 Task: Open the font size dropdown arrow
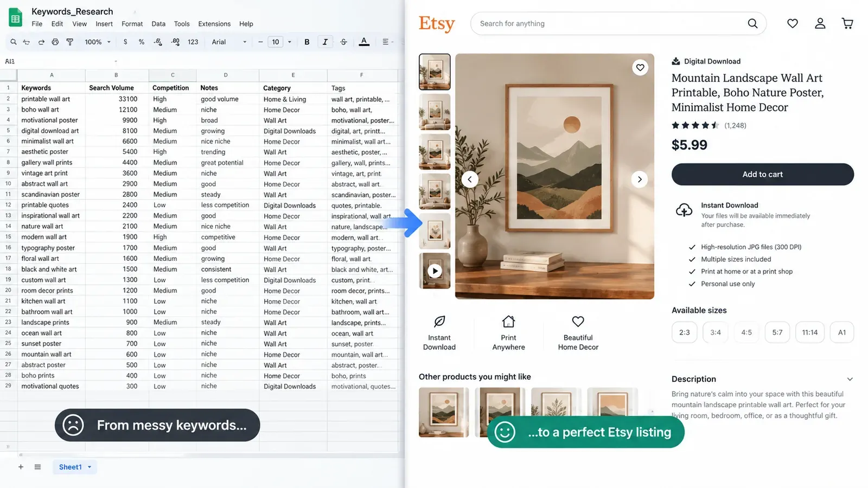290,42
